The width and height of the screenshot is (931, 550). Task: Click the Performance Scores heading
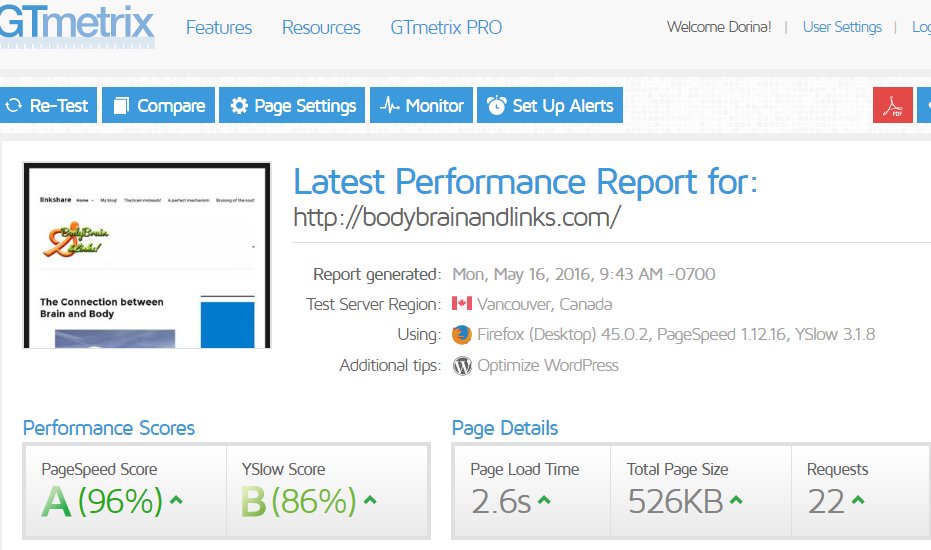click(109, 428)
